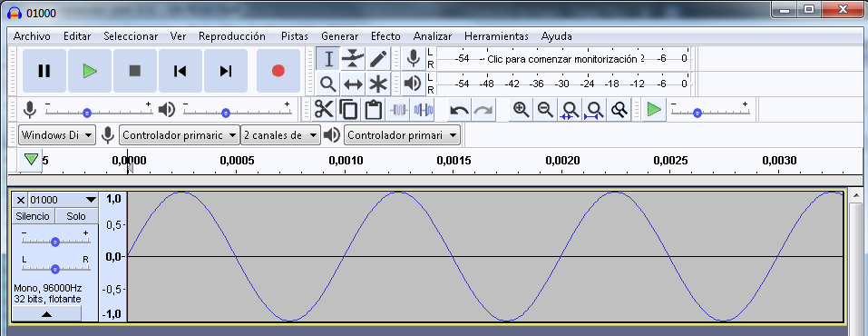Click the vertical scrollbar up arrow

click(856, 196)
